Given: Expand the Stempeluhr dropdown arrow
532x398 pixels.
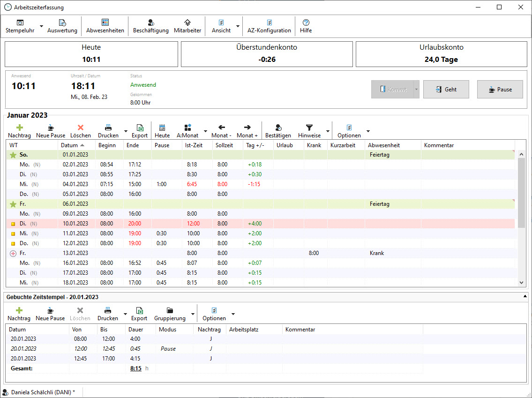Looking at the screenshot, I should pos(41,26).
